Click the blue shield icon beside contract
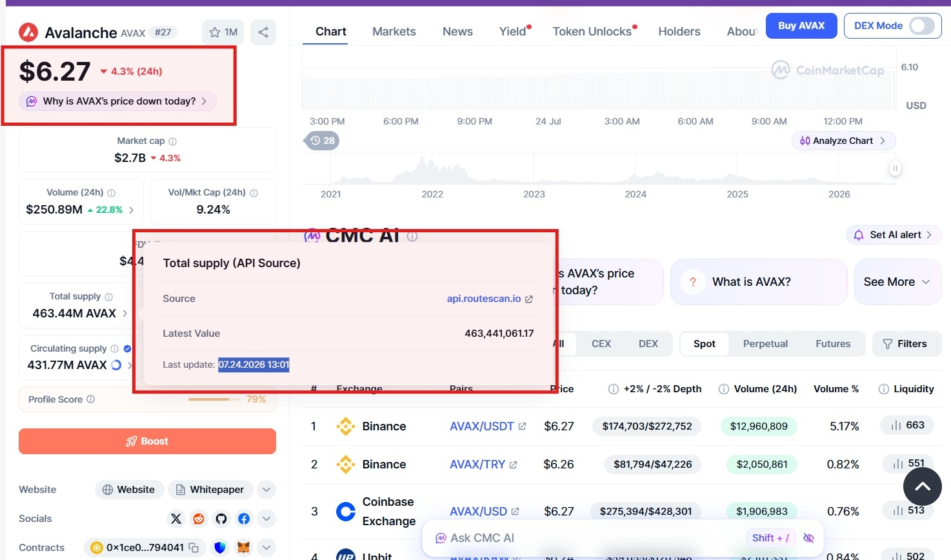The height and width of the screenshot is (560, 951). (x=220, y=548)
